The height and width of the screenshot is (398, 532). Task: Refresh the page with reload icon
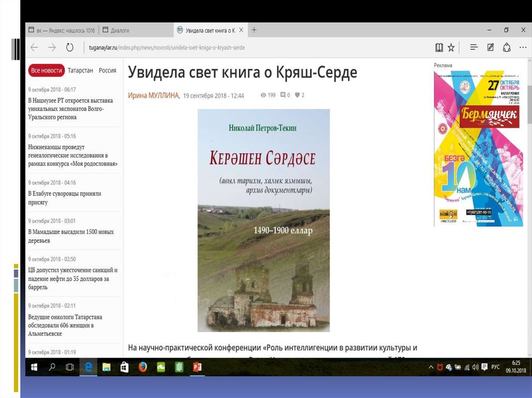tap(70, 48)
